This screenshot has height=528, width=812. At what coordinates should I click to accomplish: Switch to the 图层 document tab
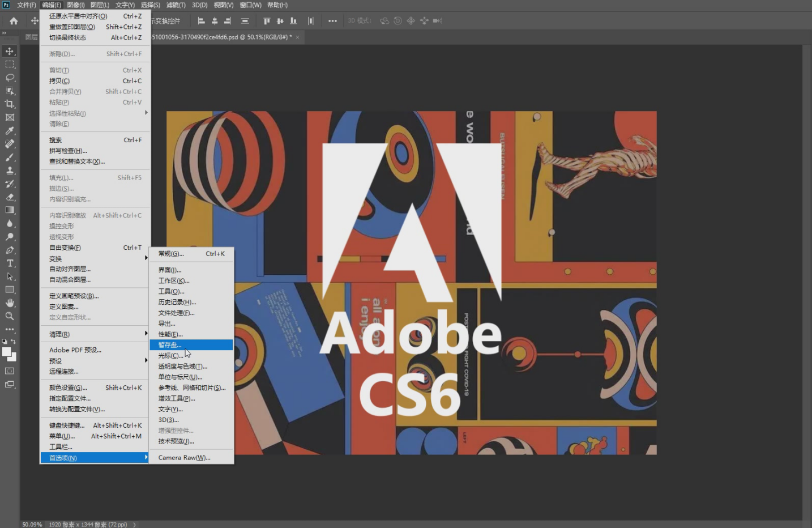pos(31,37)
